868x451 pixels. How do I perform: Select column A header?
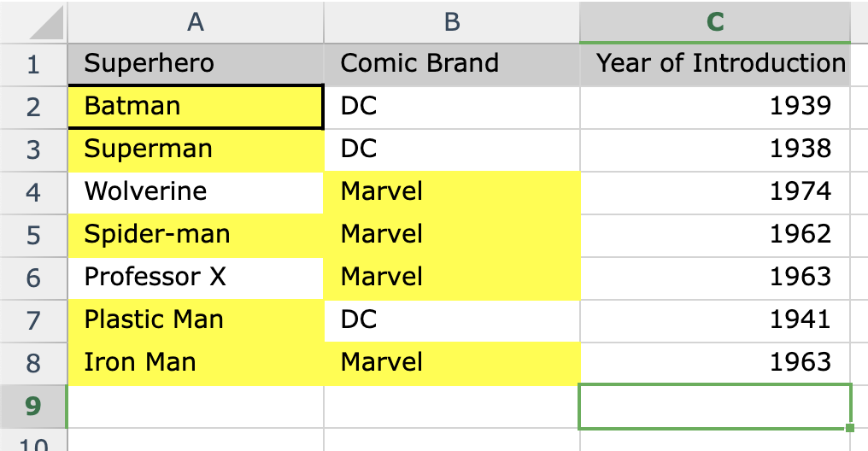click(196, 22)
